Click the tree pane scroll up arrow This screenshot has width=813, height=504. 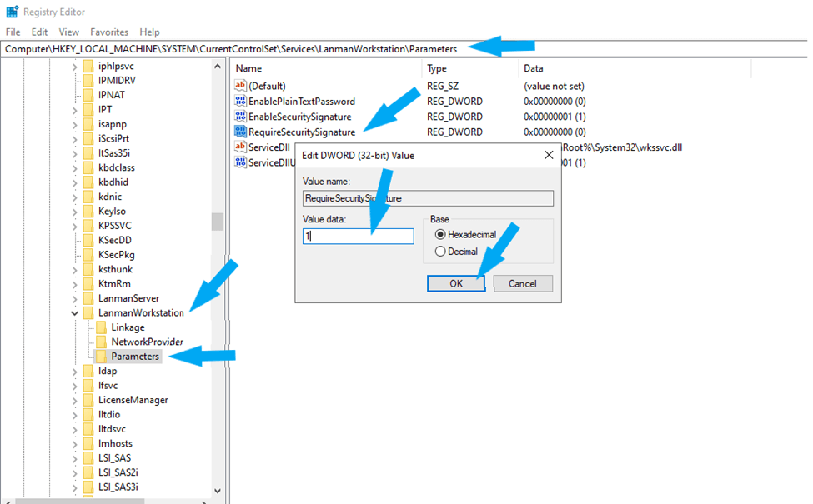click(218, 67)
